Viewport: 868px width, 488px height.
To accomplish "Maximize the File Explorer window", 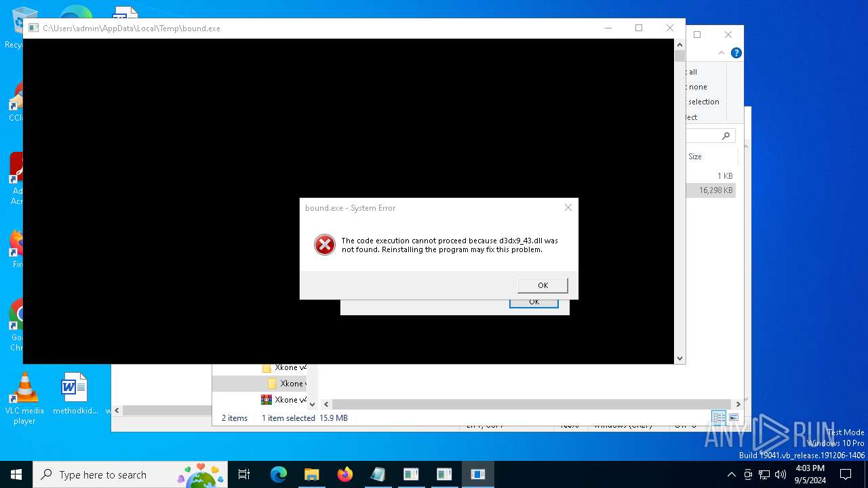I will tap(697, 35).
